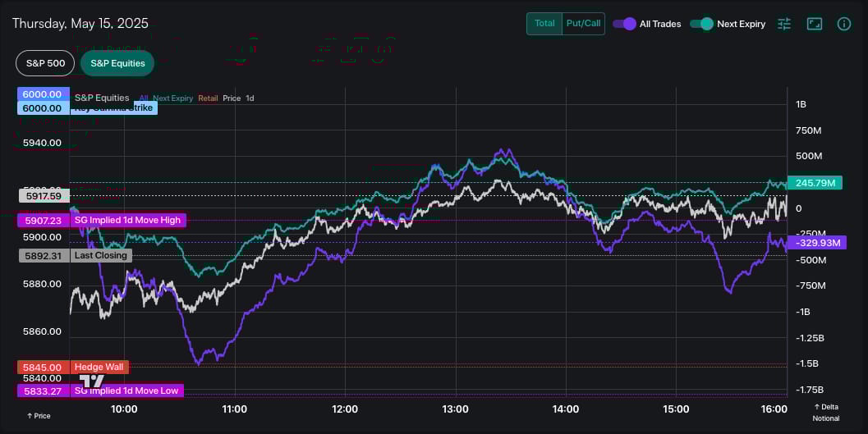The width and height of the screenshot is (868, 434).
Task: Click the Next Expiry legend label
Action: tap(172, 98)
